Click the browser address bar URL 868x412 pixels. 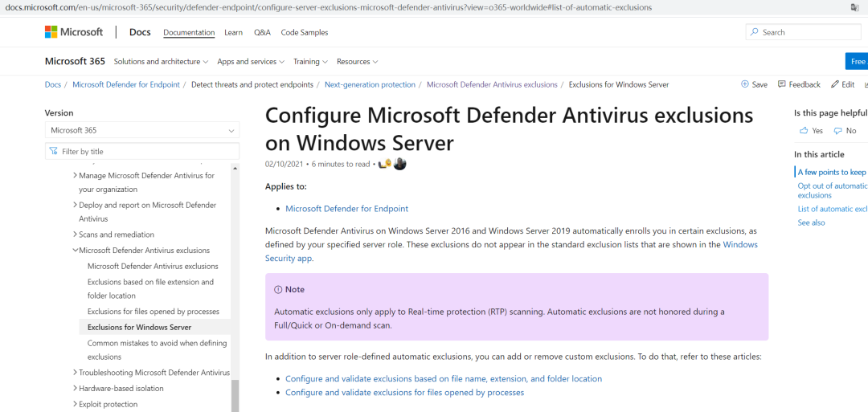(x=328, y=7)
